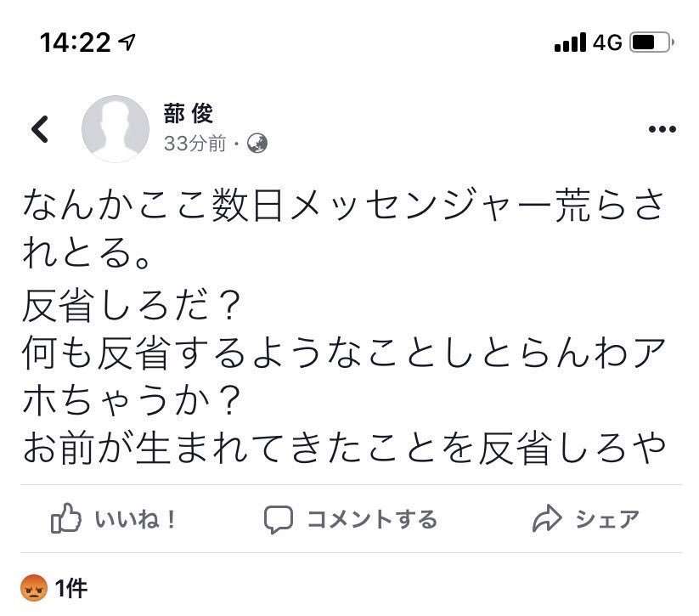Tap the 14:22 status bar clock

pos(76,42)
